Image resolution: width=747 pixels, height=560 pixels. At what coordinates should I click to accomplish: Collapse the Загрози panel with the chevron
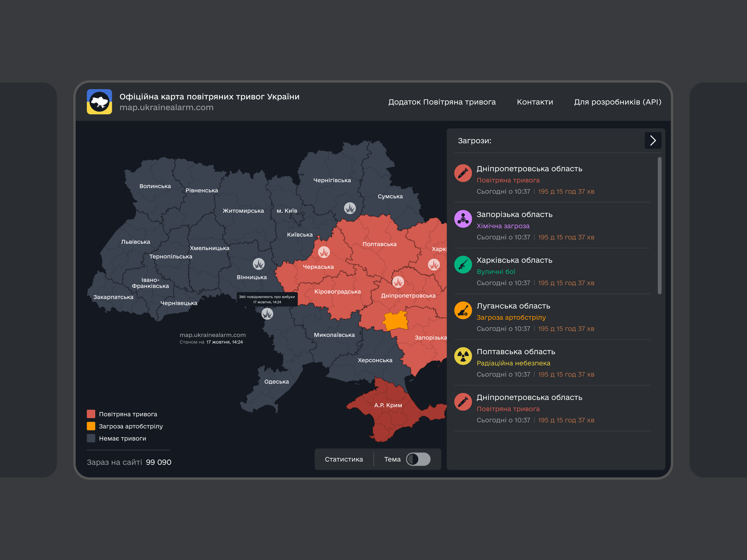click(653, 140)
